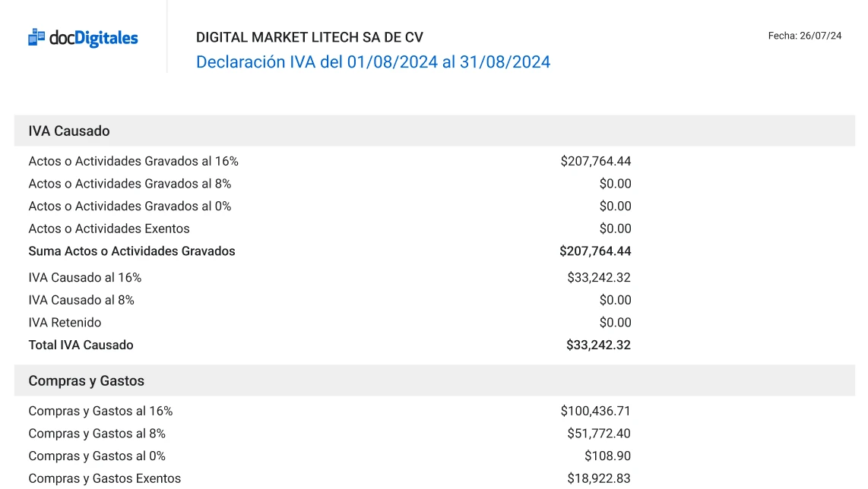
Task: Select Actos o Actividades Gravados al 8% label
Action: click(x=130, y=184)
